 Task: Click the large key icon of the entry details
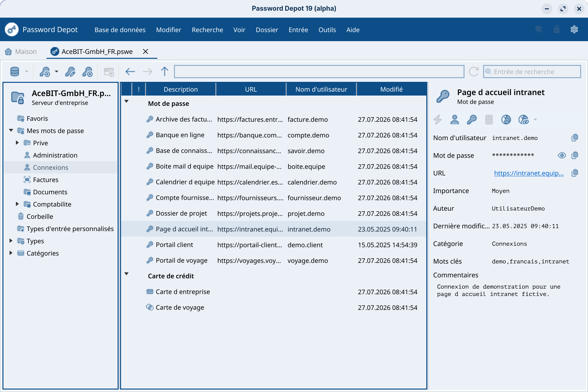[443, 96]
